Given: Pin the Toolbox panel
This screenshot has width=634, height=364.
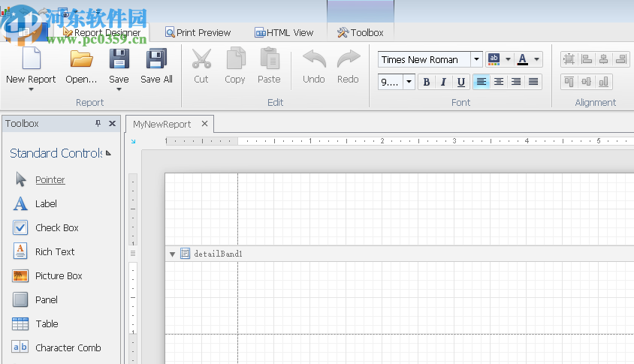Looking at the screenshot, I should pyautogui.click(x=98, y=123).
